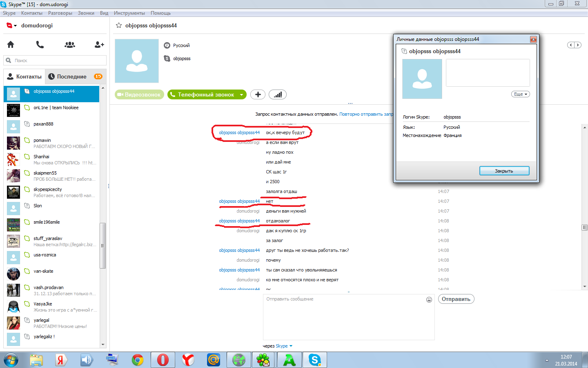The image size is (588, 368).
Task: Click the Видеозвонок button
Action: [x=139, y=94]
